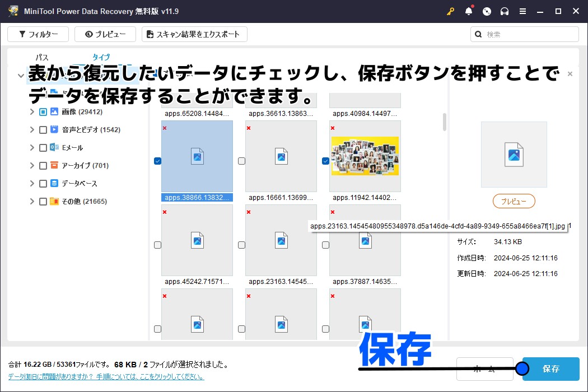Open the フィルター (filter) tool
The image size is (588, 392).
[x=38, y=34]
